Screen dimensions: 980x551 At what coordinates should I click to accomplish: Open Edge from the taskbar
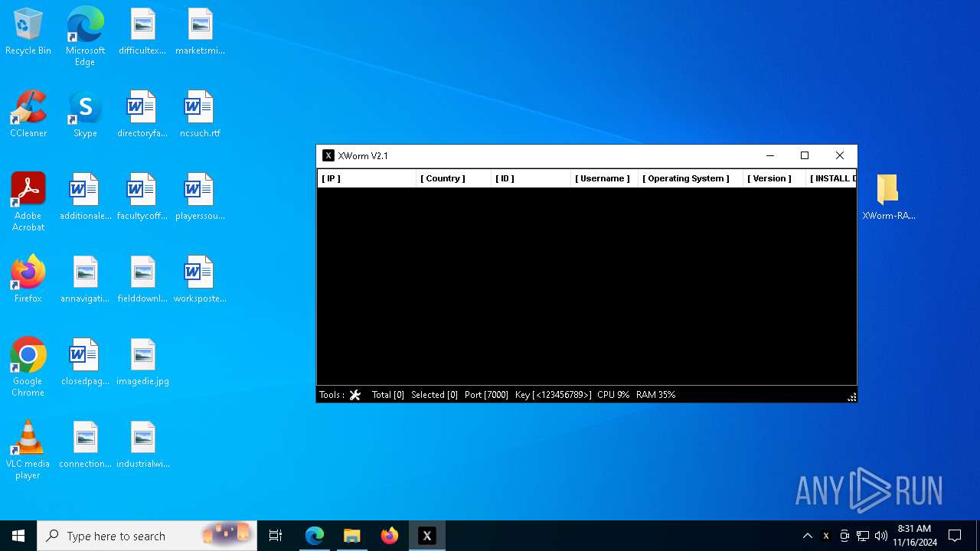pos(315,536)
